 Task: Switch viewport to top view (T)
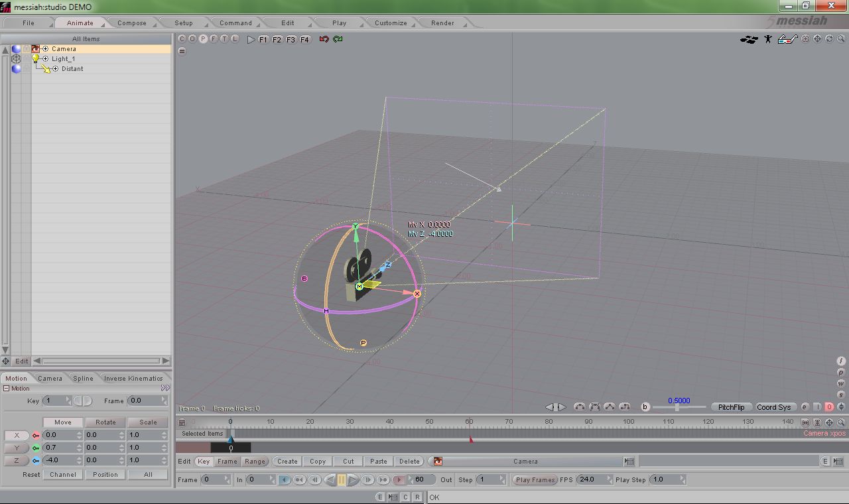pyautogui.click(x=224, y=38)
